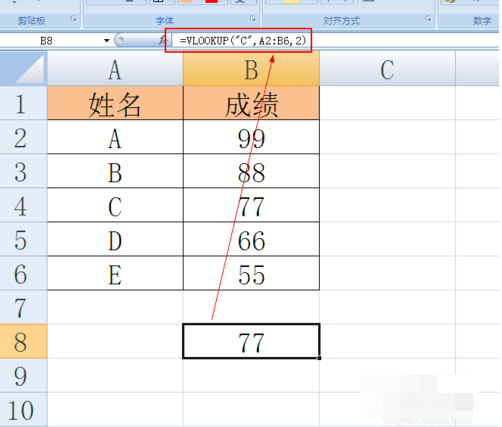The height and width of the screenshot is (427, 502).
Task: Select row 10 header
Action: click(23, 410)
